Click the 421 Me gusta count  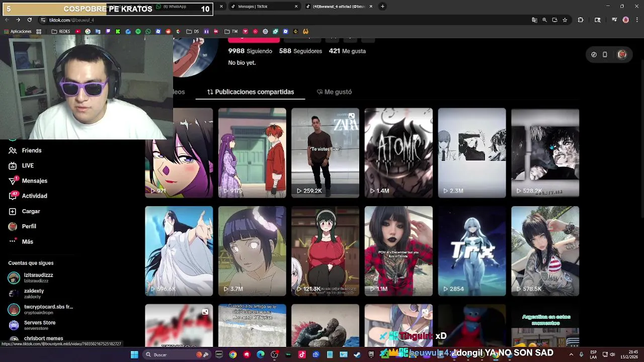point(347,51)
